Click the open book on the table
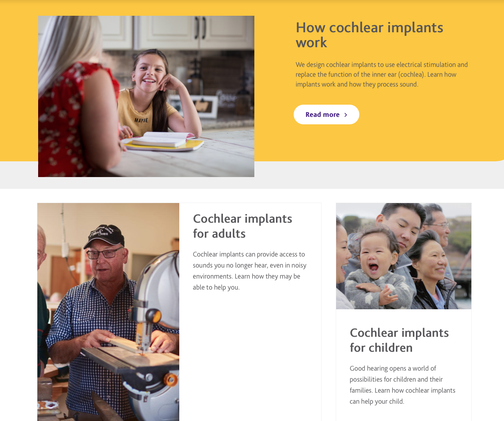Screen dimensions: 504x421 pyautogui.click(x=161, y=140)
